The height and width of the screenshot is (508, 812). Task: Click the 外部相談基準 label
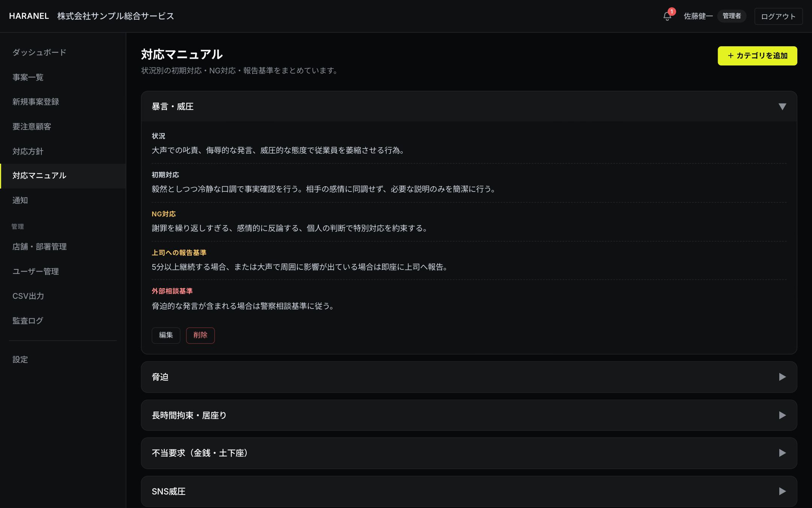coord(172,291)
